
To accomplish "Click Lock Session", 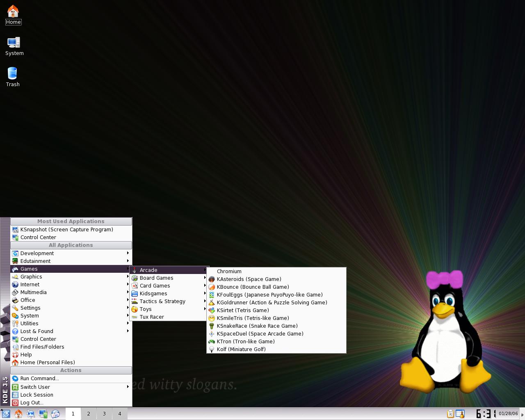I will [71, 395].
